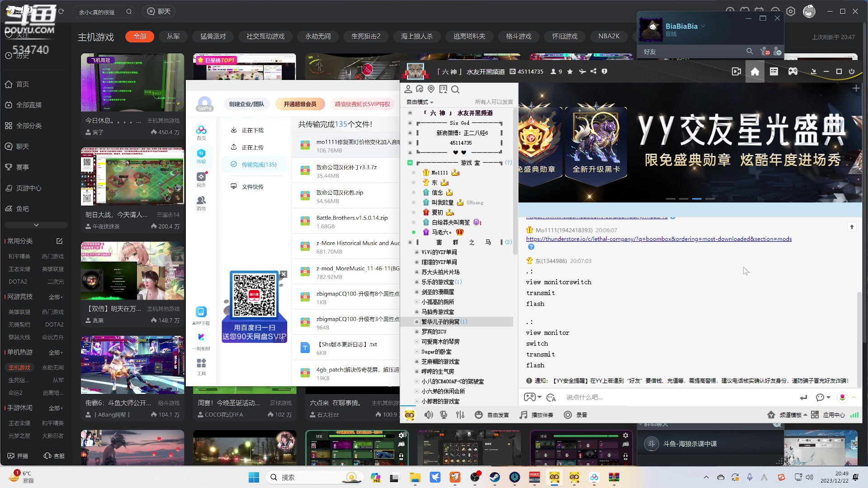Click the Windows Start button
This screenshot has width=868, height=488.
254,477
